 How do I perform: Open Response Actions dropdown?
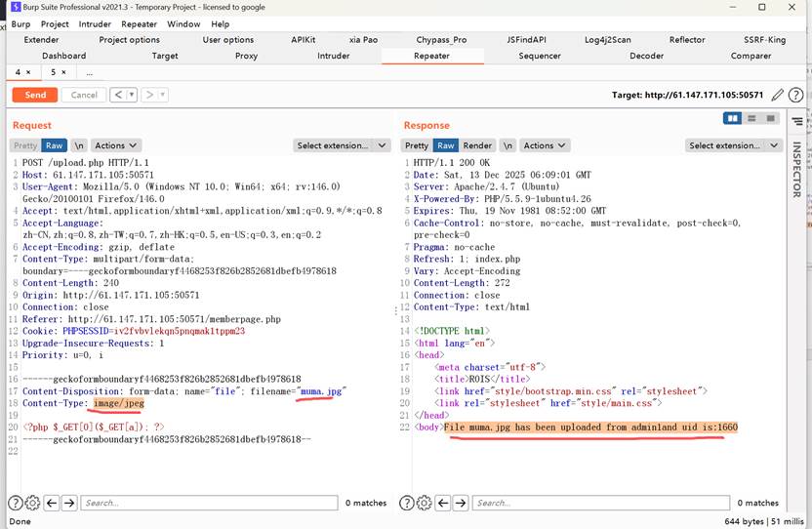click(x=545, y=145)
